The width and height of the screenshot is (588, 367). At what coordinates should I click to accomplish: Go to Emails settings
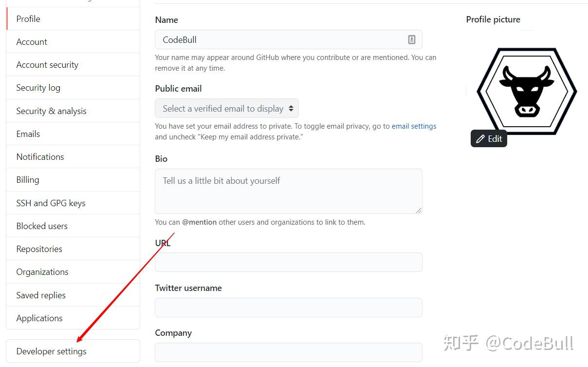28,134
